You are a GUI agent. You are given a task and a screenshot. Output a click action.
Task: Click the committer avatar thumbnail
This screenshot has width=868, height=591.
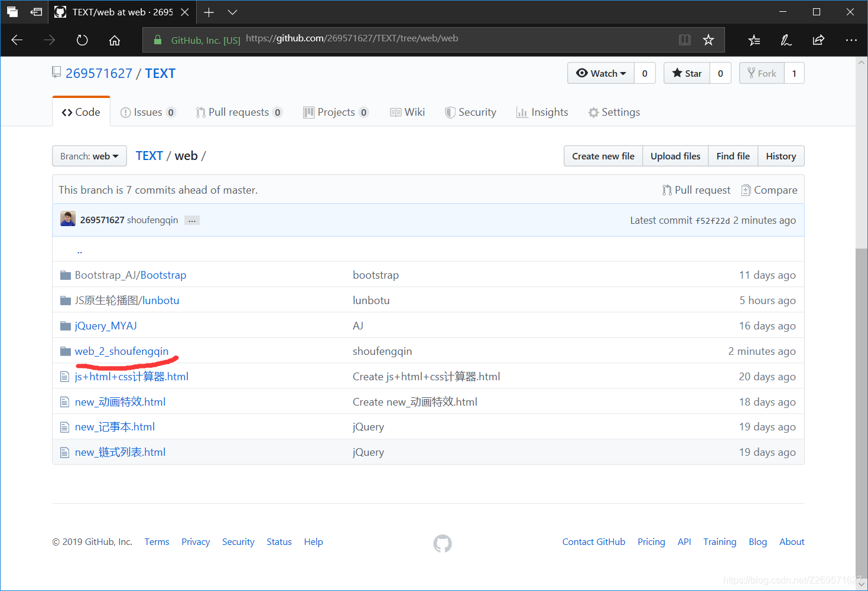coord(68,219)
